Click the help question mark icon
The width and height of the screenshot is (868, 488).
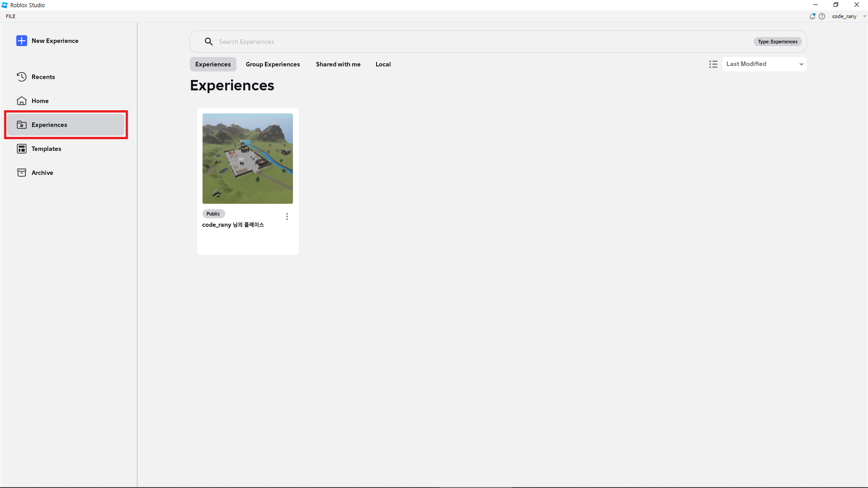tap(822, 16)
